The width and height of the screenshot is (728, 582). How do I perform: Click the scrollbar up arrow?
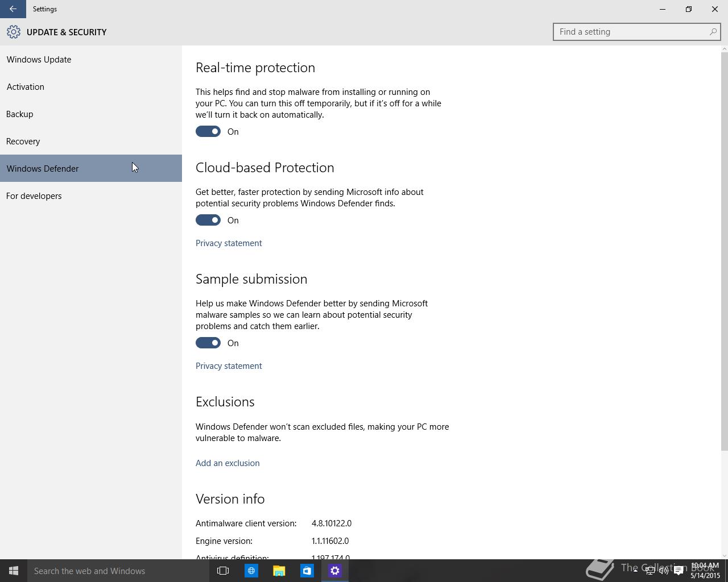click(x=724, y=49)
